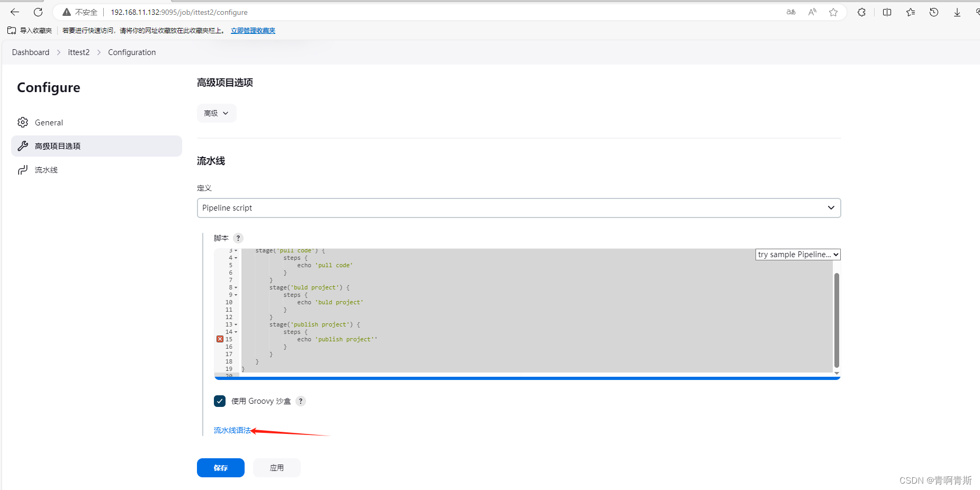This screenshot has height=490, width=980.
Task: Click the red error marker on line 15
Action: pyautogui.click(x=220, y=339)
